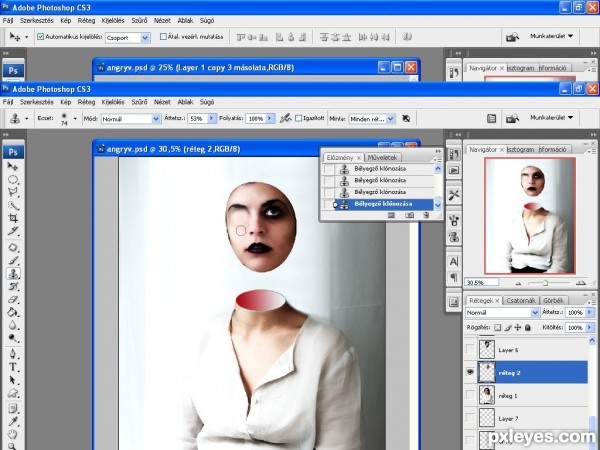Screen dimensions: 600x450
Task: Open the Réteg menu in front window
Action: (x=86, y=102)
